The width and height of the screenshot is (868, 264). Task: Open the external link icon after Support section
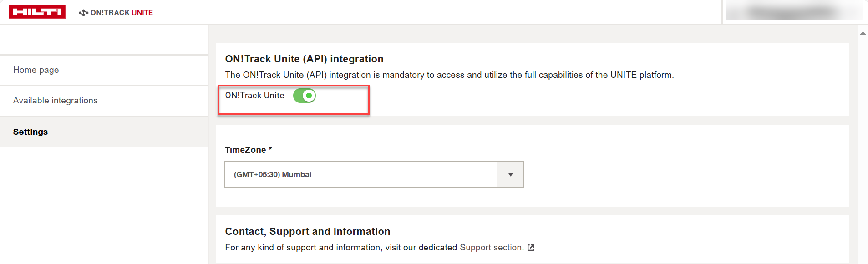tap(530, 248)
